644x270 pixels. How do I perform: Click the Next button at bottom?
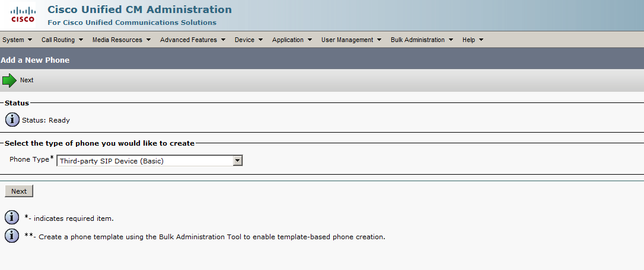tap(19, 191)
